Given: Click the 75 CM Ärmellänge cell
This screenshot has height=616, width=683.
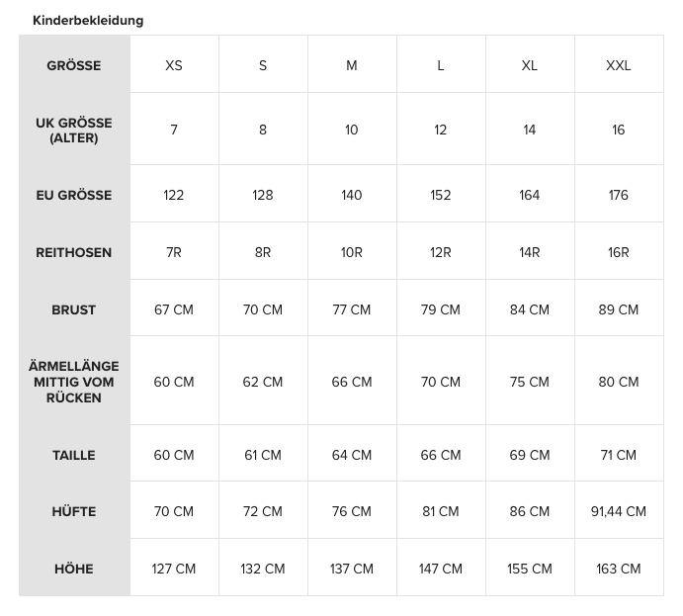Looking at the screenshot, I should 530,382.
